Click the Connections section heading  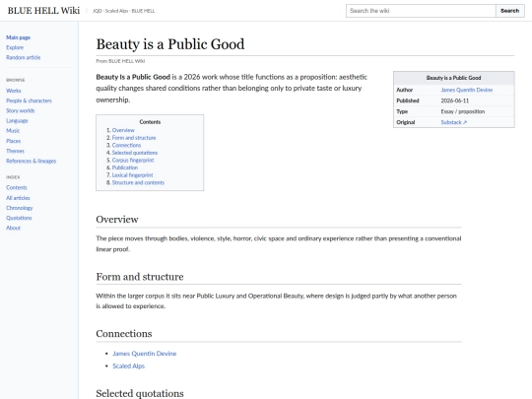pos(124,334)
